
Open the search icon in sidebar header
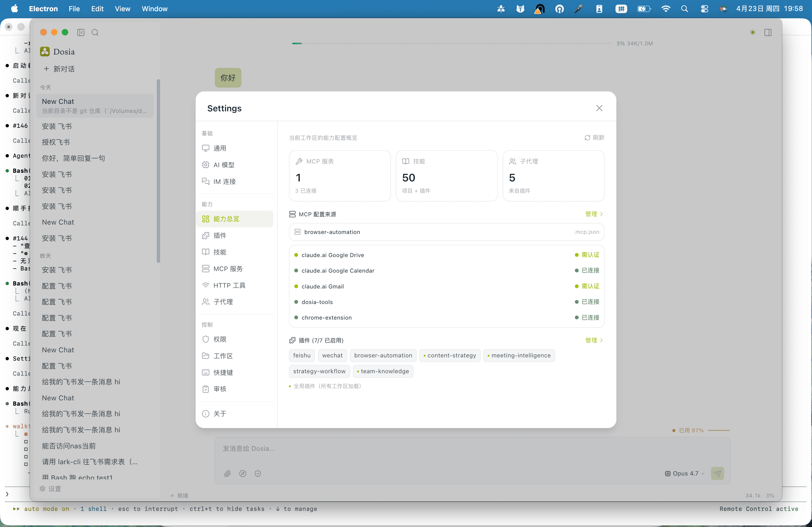[95, 32]
